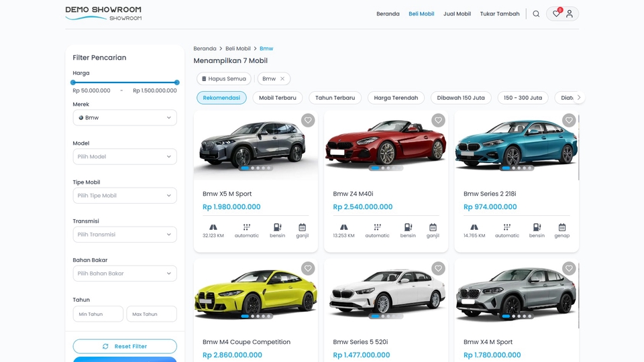Open the white Bmw Series 5 520i photo

pyautogui.click(x=386, y=294)
